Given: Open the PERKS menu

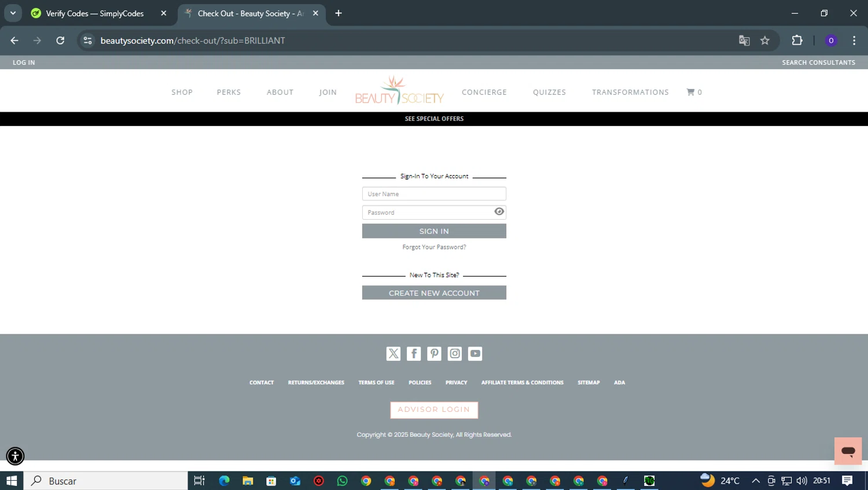Looking at the screenshot, I should tap(229, 92).
